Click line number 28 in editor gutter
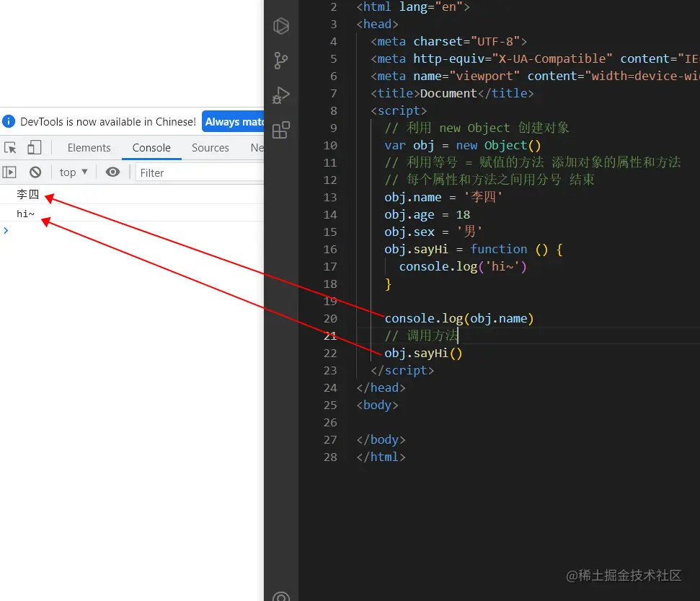Image resolution: width=700 pixels, height=601 pixels. [330, 457]
